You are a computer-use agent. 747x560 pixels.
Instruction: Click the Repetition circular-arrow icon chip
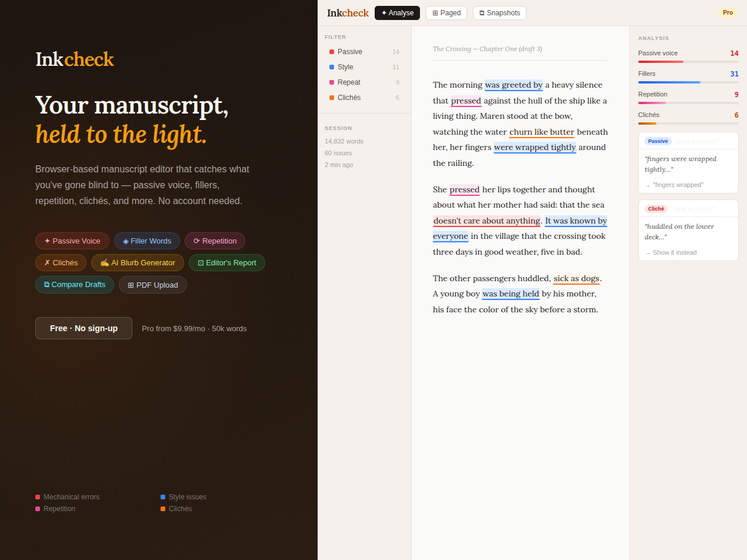tap(196, 241)
